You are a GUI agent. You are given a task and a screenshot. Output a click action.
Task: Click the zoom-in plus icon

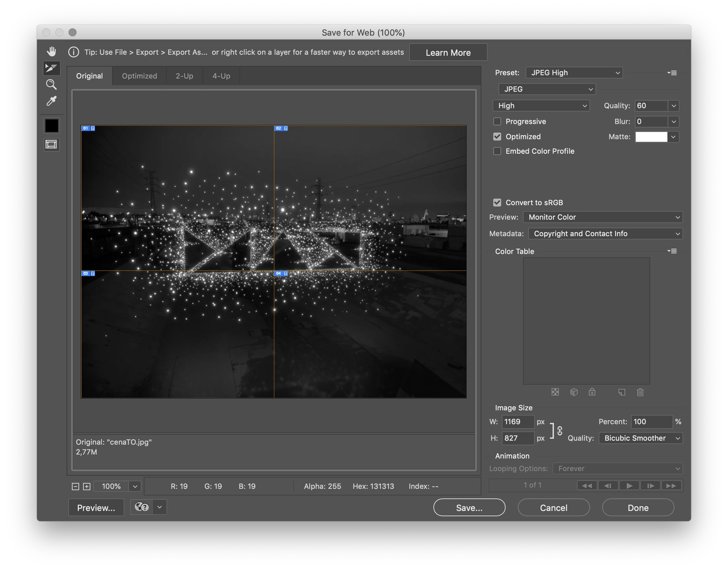[x=87, y=487]
